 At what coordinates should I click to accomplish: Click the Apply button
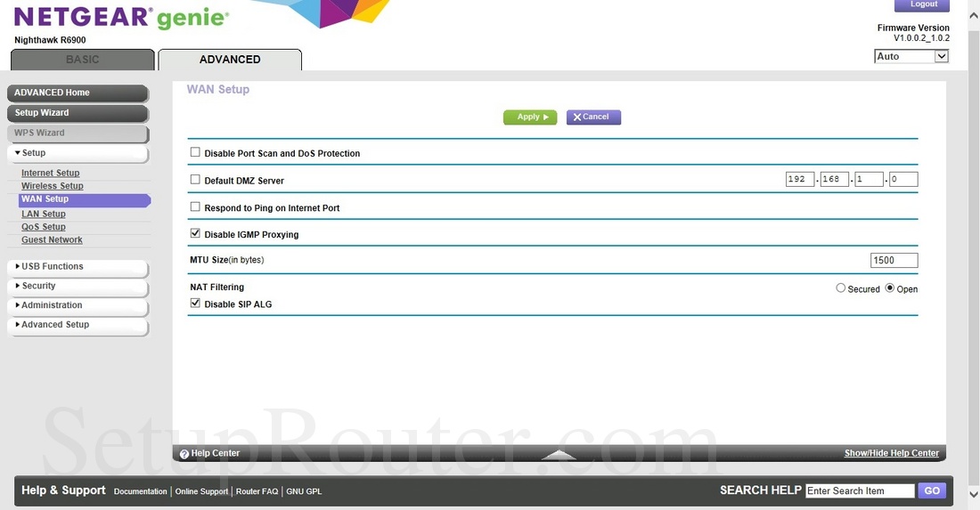coord(530,117)
